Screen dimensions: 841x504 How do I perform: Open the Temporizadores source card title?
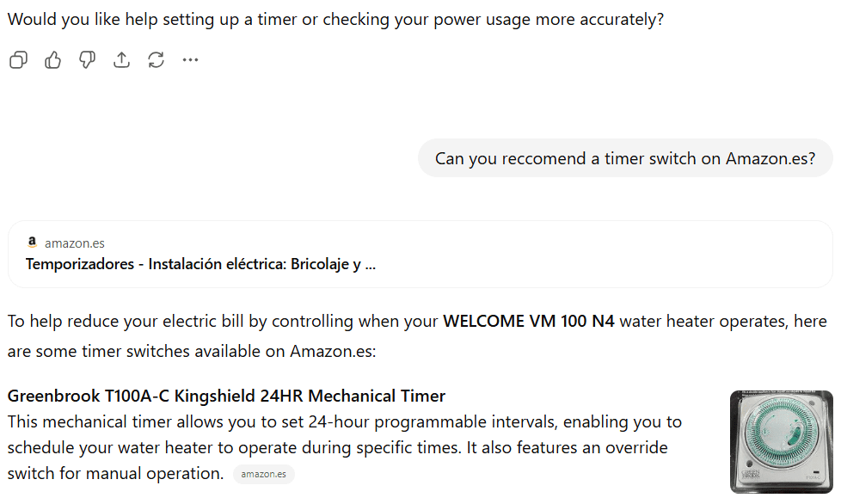pos(200,264)
